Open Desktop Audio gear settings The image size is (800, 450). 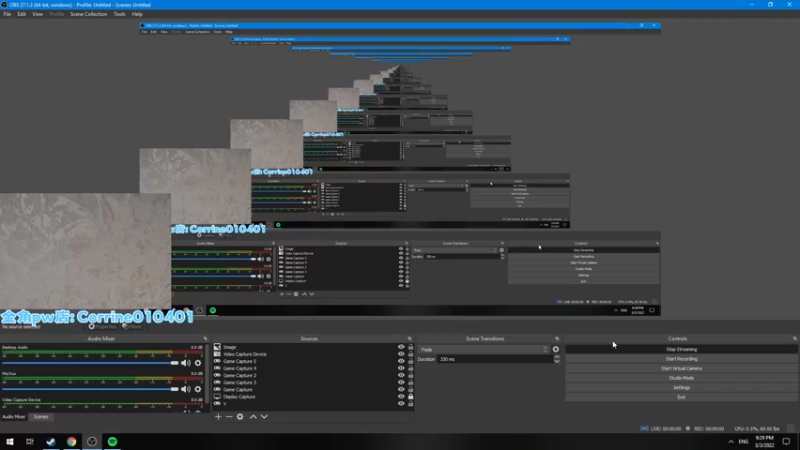pos(198,363)
